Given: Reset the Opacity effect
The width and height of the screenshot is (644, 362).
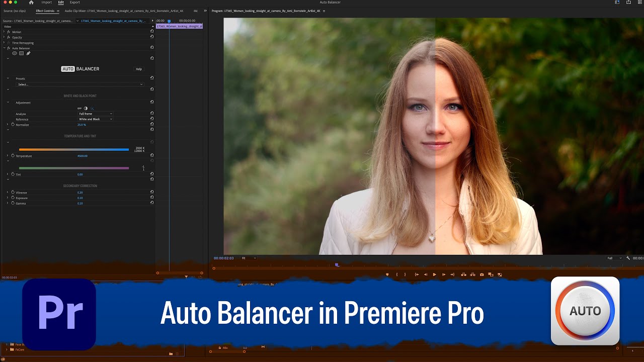Looking at the screenshot, I should pyautogui.click(x=152, y=37).
